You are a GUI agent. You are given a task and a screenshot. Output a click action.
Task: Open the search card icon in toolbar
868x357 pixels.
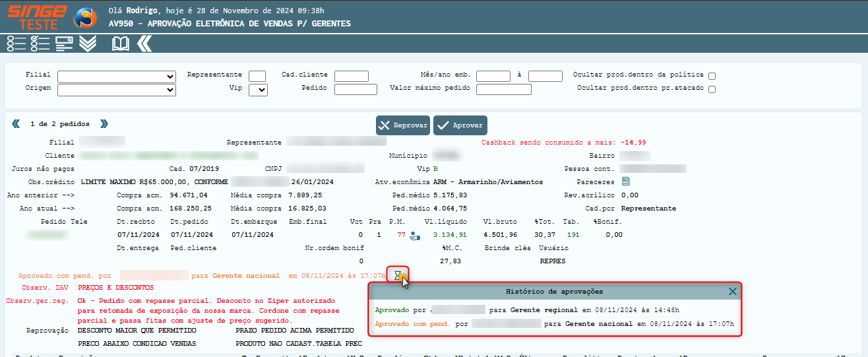[x=64, y=44]
